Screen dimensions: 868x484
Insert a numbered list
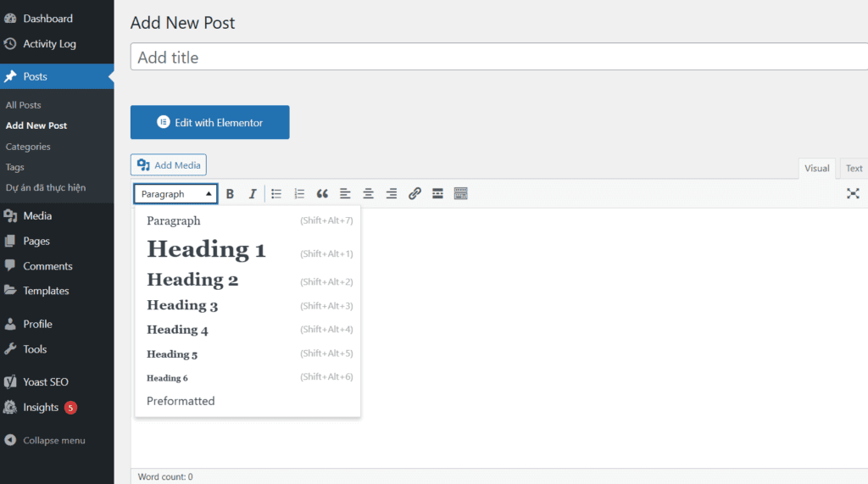tap(299, 194)
